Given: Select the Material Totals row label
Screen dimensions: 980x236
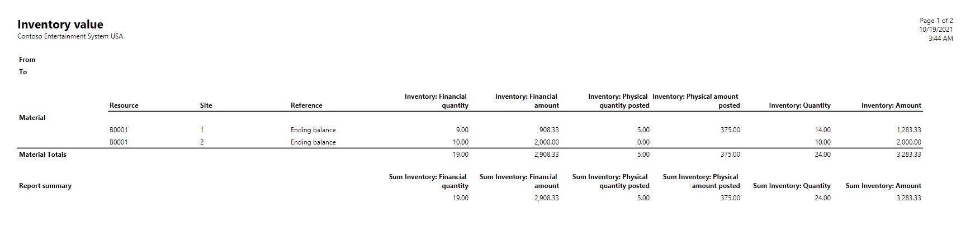Looking at the screenshot, I should pos(42,155).
